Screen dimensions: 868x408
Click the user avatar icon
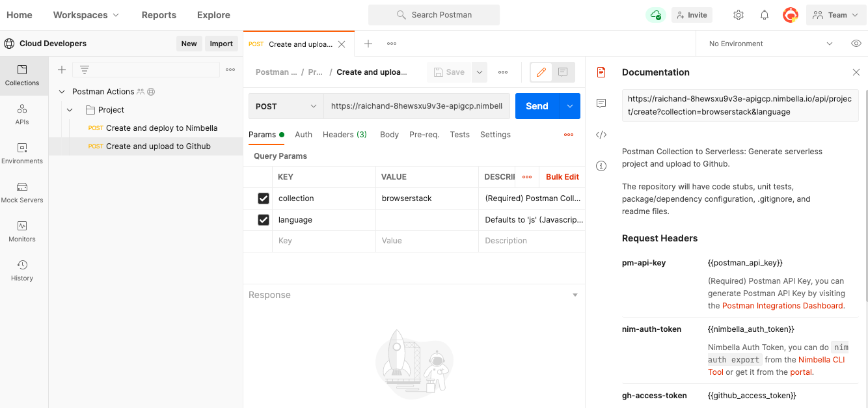click(x=791, y=15)
